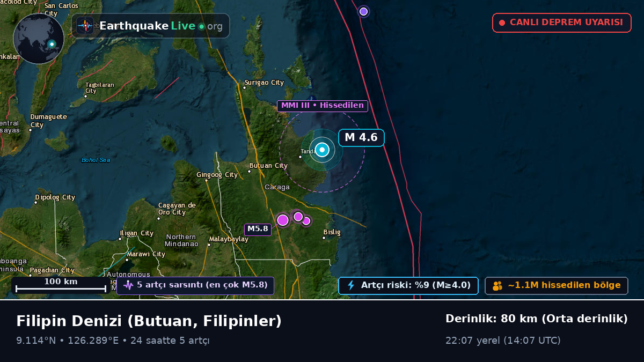
Task: Click the "~1.1M hissedilen bölge" chip
Action: click(557, 285)
